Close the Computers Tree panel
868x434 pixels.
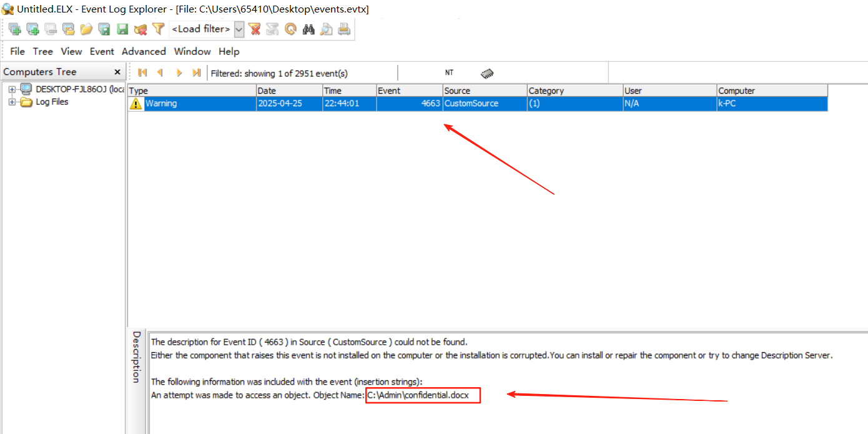coord(117,72)
